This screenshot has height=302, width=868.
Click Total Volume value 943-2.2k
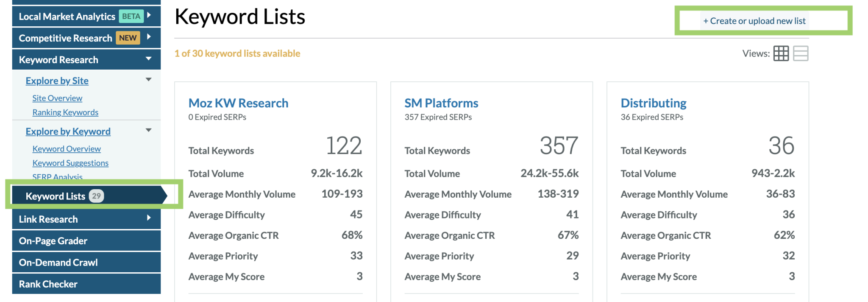pos(773,173)
